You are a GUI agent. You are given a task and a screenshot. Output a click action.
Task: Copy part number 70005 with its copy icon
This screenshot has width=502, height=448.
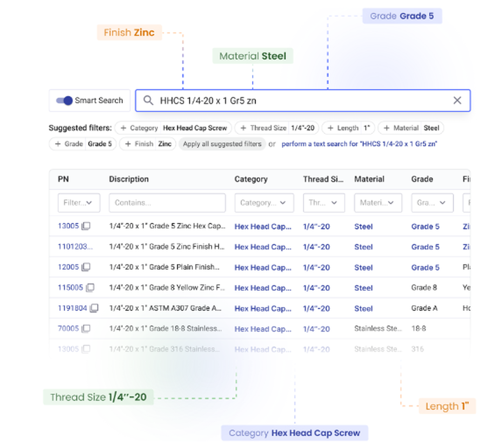tap(86, 329)
